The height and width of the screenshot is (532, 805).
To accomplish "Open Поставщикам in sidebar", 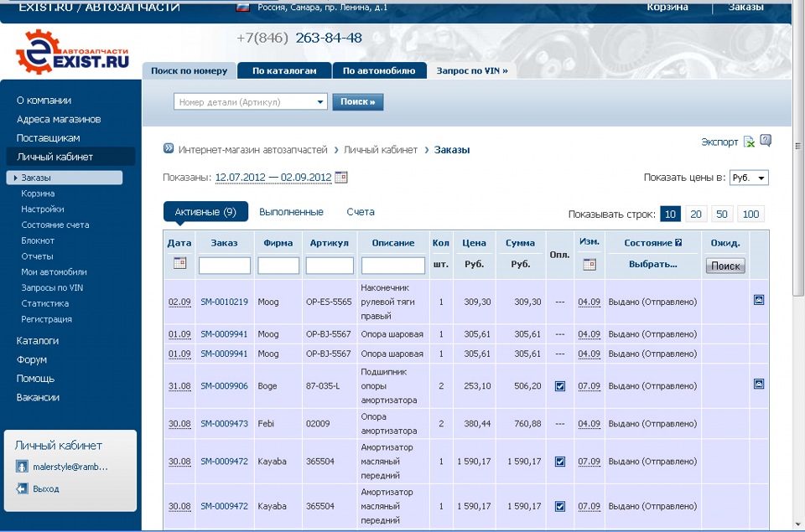I will tap(49, 138).
